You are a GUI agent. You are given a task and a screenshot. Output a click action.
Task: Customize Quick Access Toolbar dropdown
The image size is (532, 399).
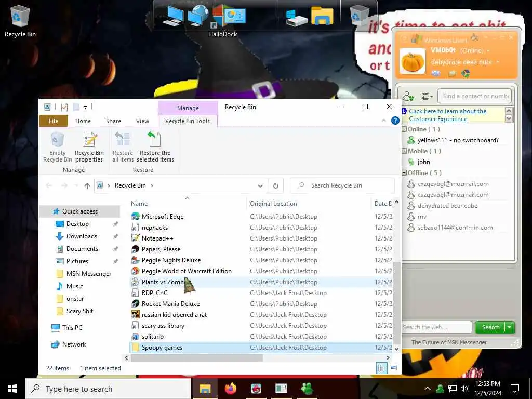point(86,108)
